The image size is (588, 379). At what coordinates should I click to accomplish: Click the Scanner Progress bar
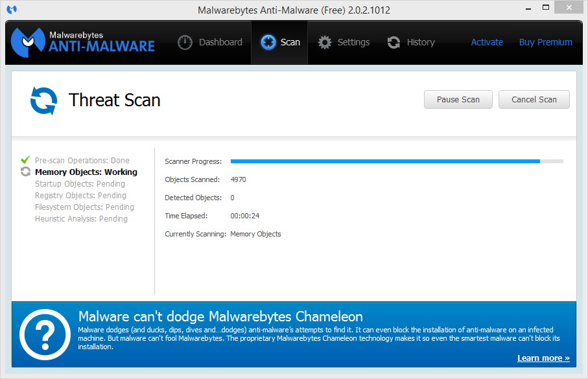397,161
